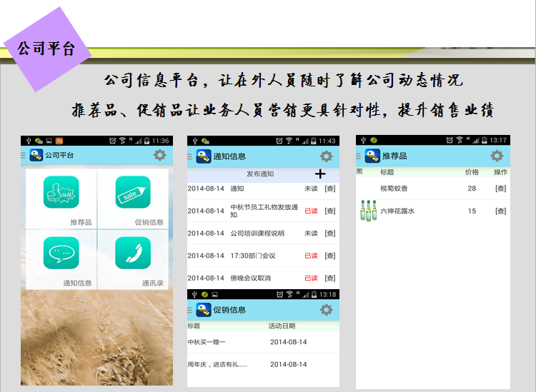Click 价格 column header in 推荐品

tap(472, 172)
